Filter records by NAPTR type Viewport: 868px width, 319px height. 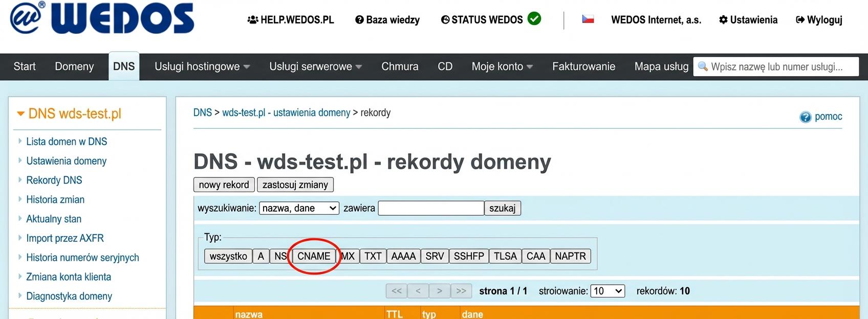click(571, 256)
